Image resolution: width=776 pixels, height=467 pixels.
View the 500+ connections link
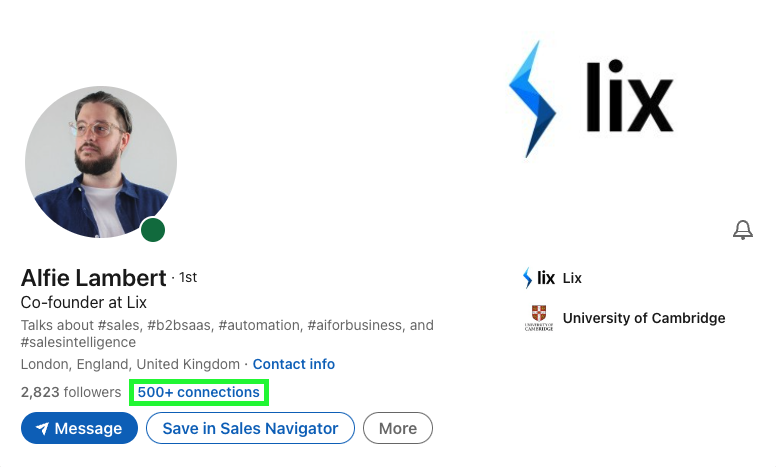pyautogui.click(x=199, y=393)
